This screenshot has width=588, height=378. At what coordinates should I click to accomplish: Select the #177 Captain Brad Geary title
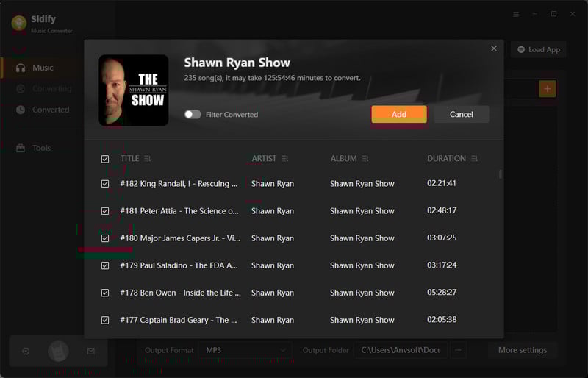tap(179, 320)
